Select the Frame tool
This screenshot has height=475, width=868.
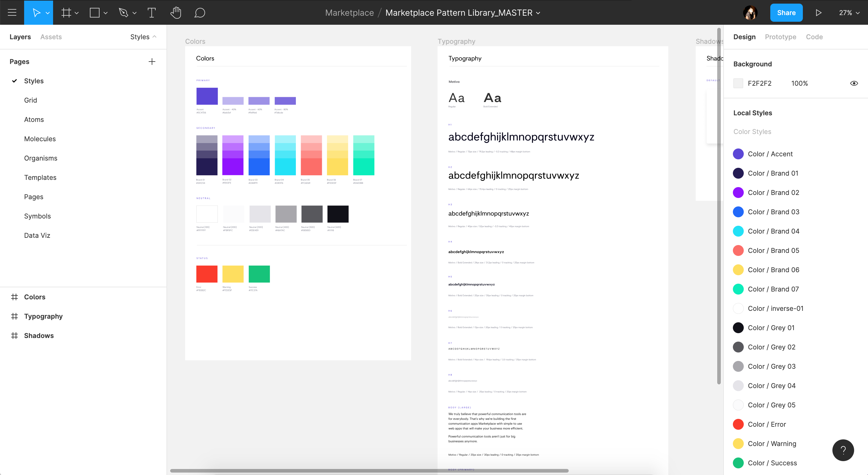coord(66,12)
